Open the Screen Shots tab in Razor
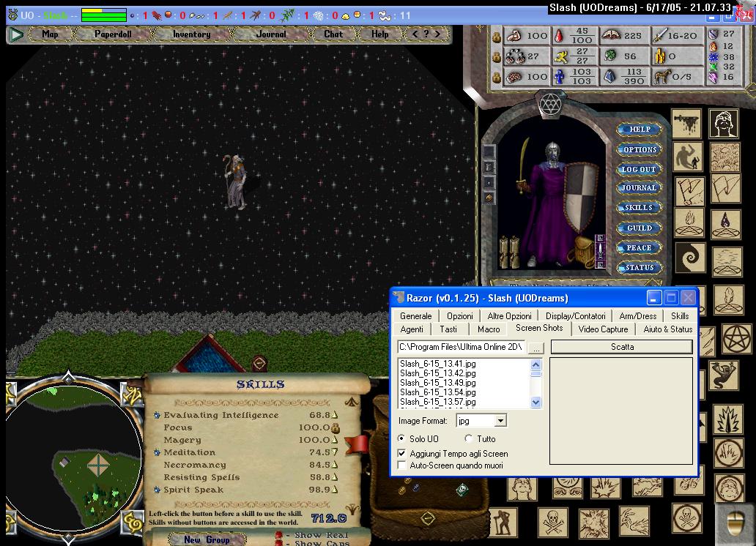Viewport: 756px width, 546px height. tap(539, 328)
